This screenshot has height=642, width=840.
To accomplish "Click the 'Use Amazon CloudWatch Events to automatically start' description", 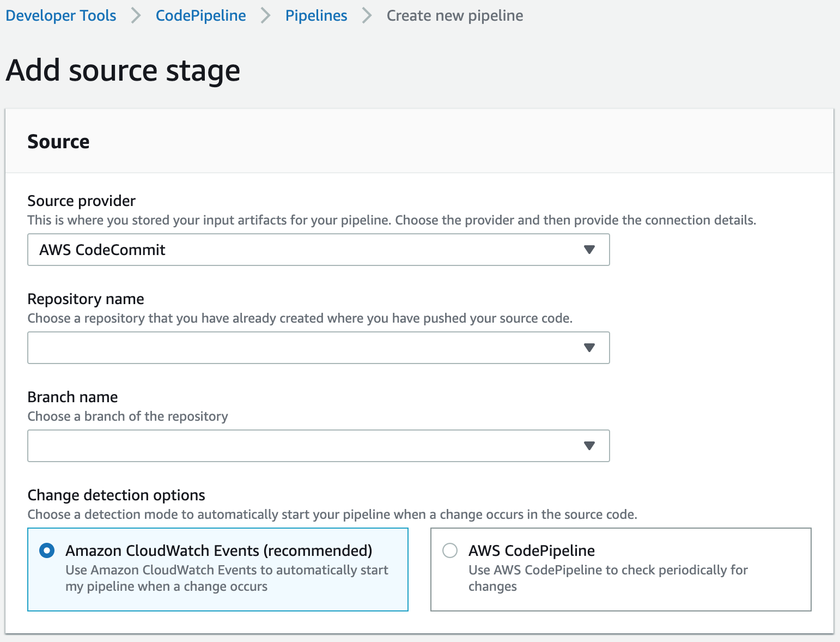I will 227,578.
